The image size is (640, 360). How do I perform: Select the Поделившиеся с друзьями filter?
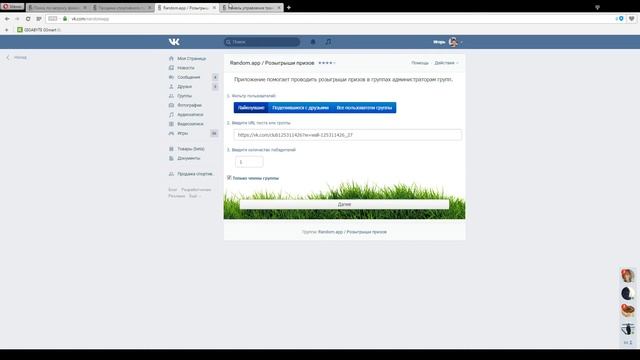coord(300,108)
